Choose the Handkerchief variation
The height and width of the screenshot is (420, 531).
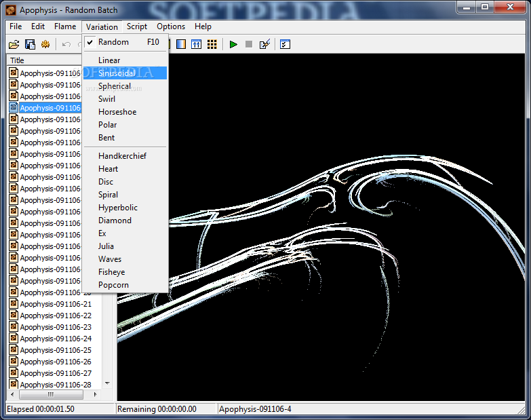click(x=125, y=156)
